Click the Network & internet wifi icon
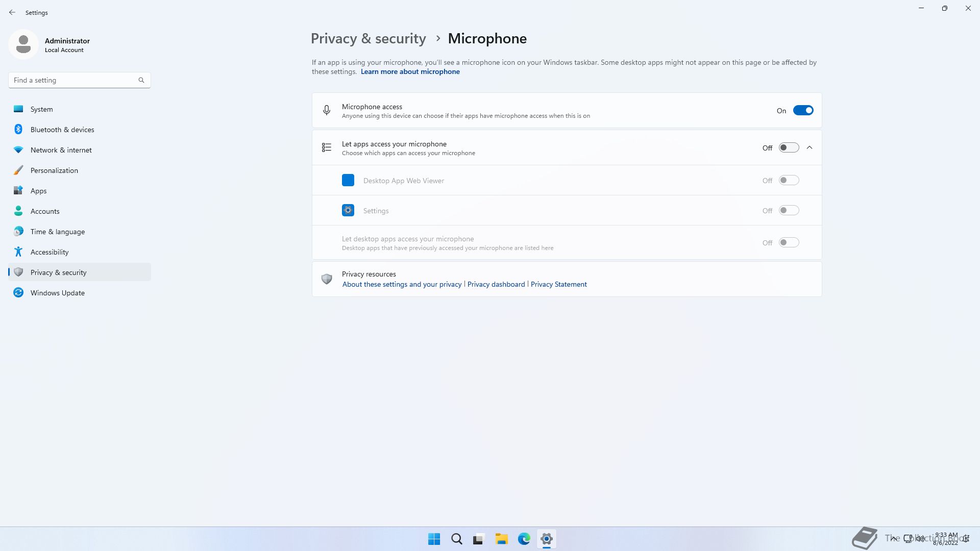This screenshot has height=551, width=980. (x=18, y=150)
